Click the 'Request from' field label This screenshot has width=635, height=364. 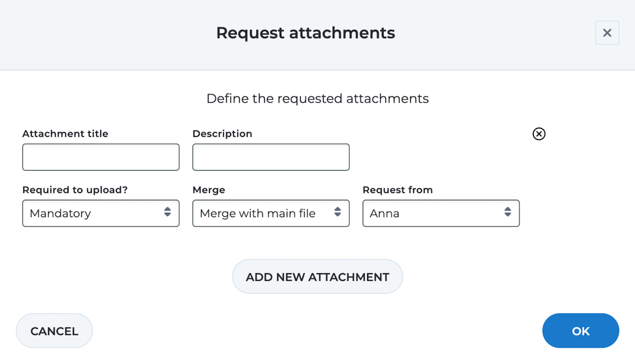(397, 190)
